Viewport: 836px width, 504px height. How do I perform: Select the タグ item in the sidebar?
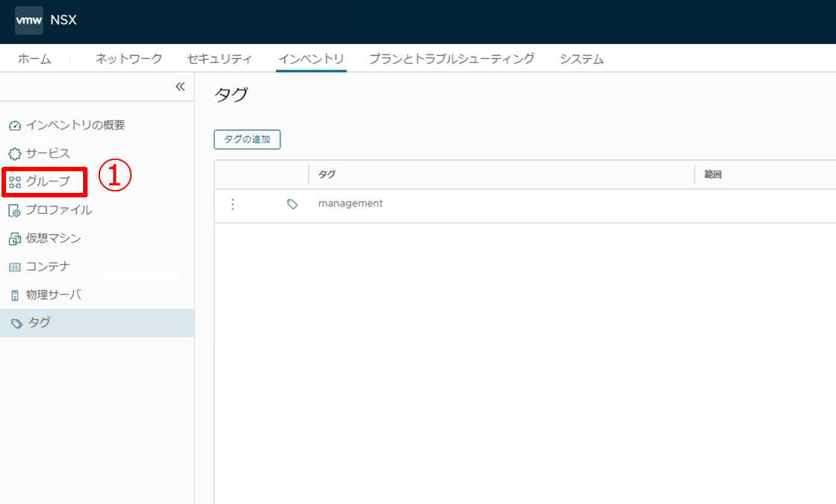click(x=39, y=323)
